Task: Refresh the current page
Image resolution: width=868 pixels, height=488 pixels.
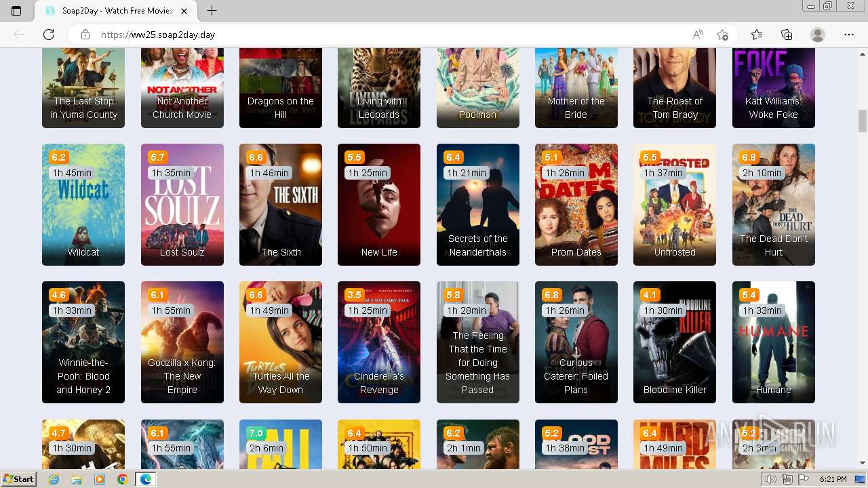Action: click(49, 35)
